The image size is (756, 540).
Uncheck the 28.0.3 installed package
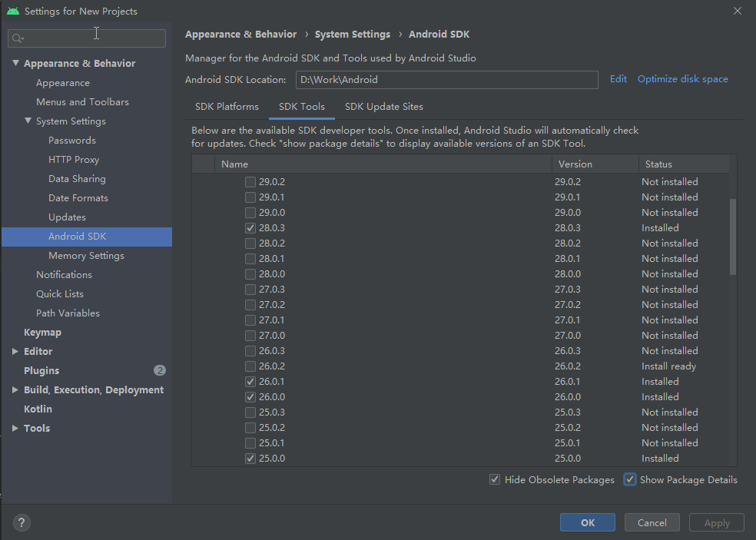[x=250, y=228]
